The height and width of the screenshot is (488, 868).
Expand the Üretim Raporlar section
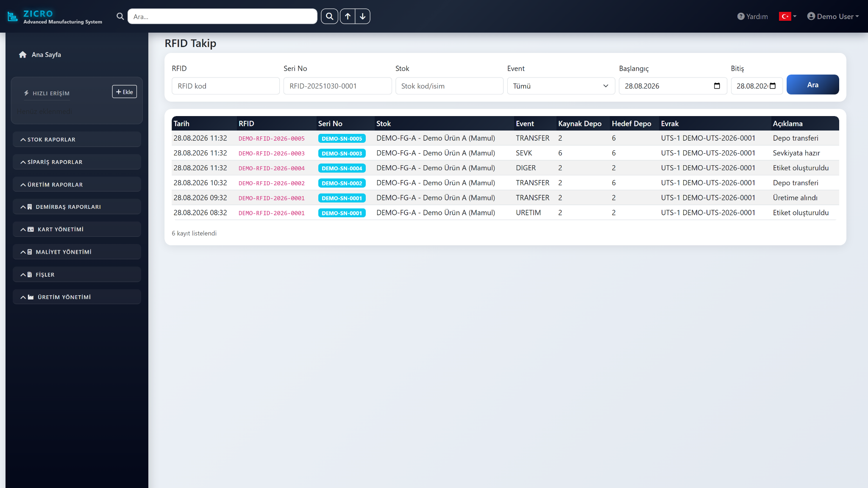77,185
